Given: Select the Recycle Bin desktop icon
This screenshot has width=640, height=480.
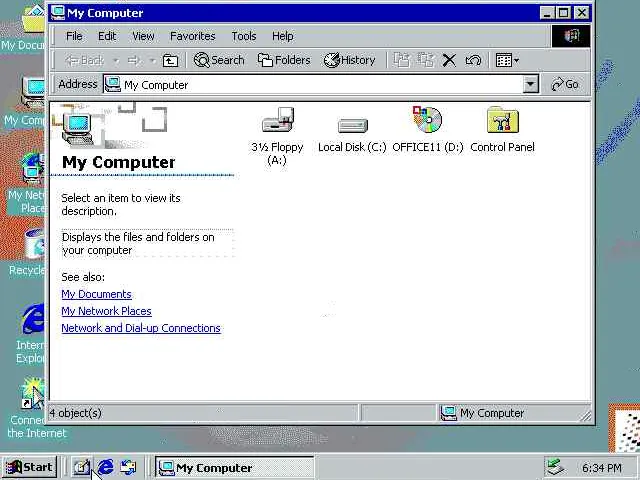Looking at the screenshot, I should click(25, 252).
